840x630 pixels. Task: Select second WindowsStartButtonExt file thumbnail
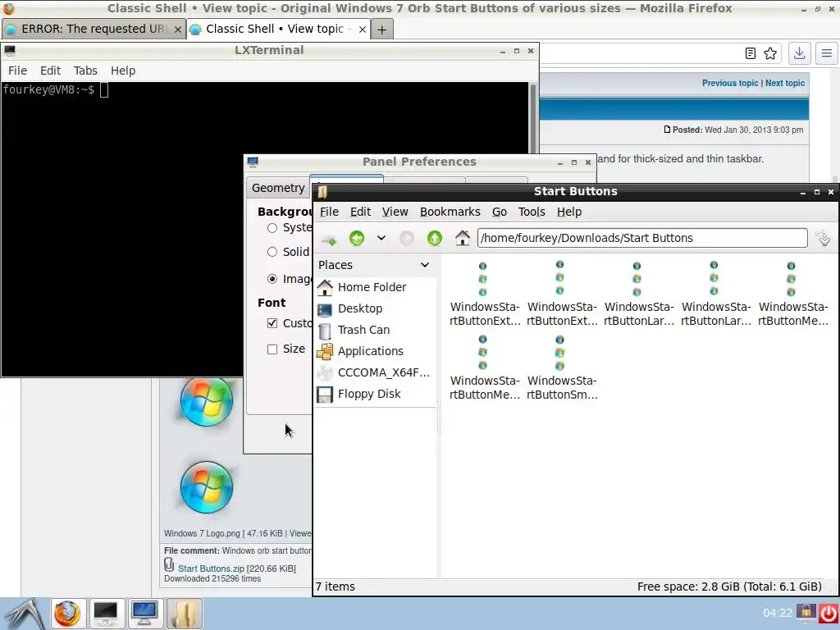click(559, 279)
